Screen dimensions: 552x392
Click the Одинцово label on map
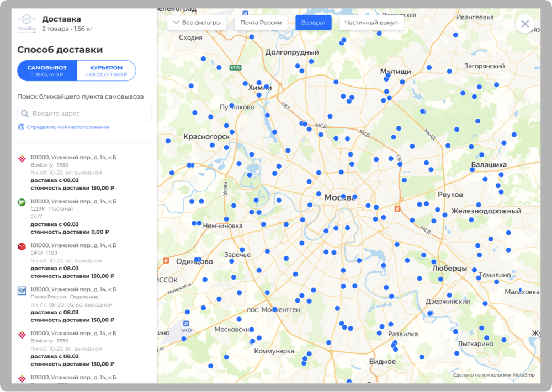(194, 261)
